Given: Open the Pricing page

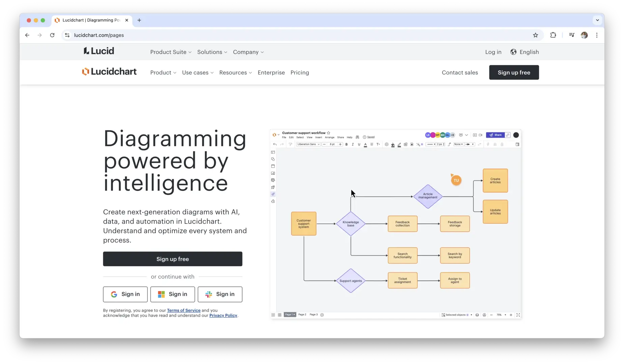Looking at the screenshot, I should (300, 72).
